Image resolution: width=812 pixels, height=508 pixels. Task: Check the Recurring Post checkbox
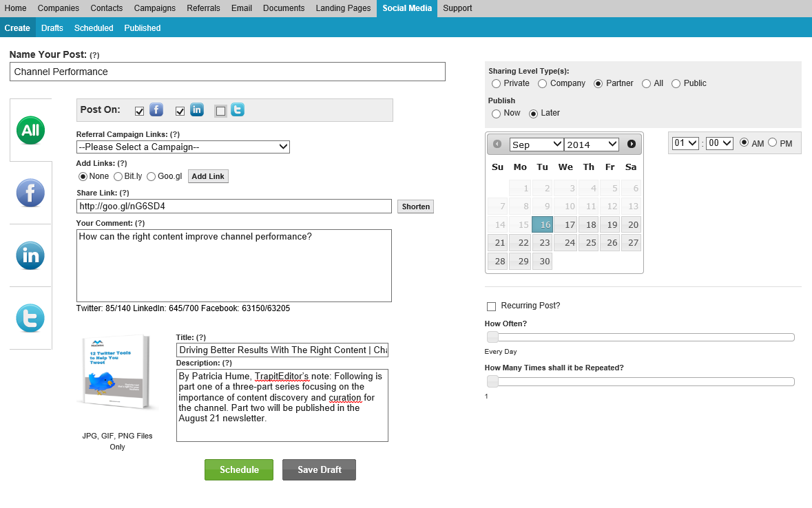click(x=492, y=306)
